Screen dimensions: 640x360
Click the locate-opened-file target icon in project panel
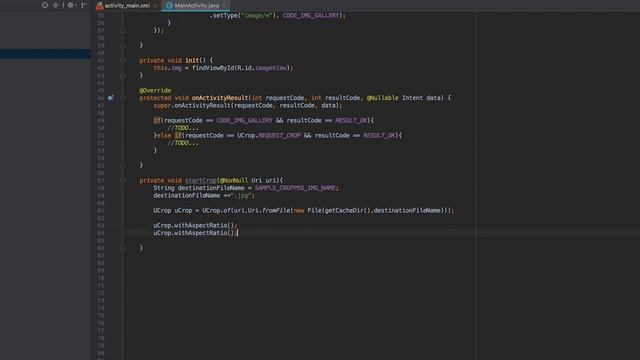[45, 5]
